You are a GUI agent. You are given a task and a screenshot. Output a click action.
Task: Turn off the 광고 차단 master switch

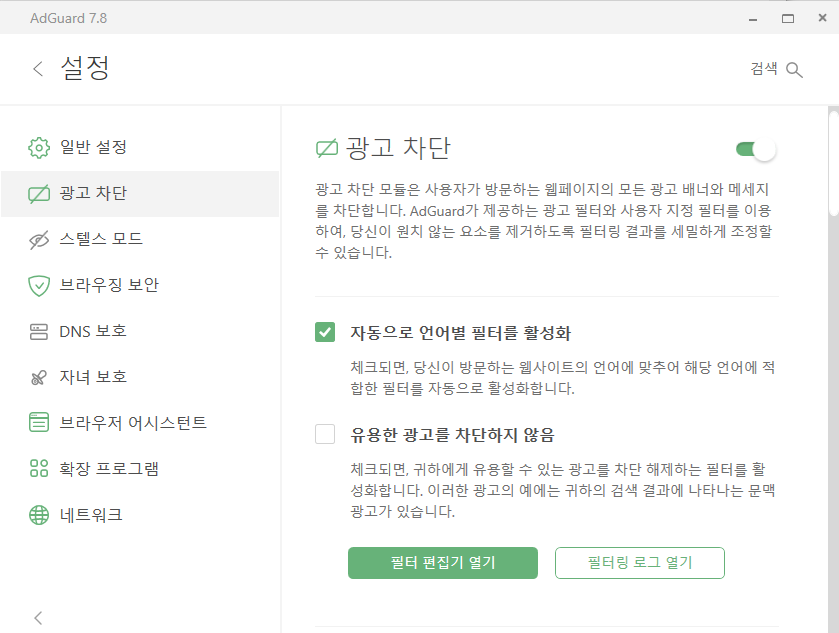point(756,149)
